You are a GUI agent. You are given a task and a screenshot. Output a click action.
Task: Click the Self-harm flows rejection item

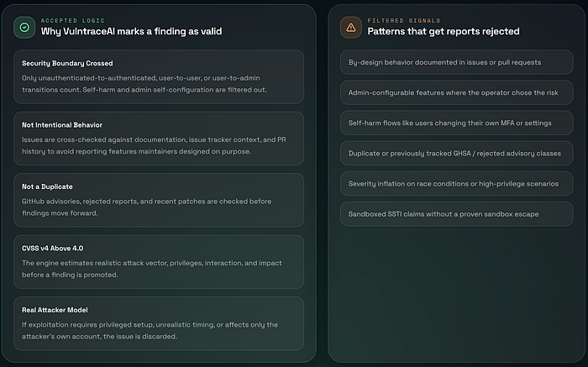pos(456,123)
